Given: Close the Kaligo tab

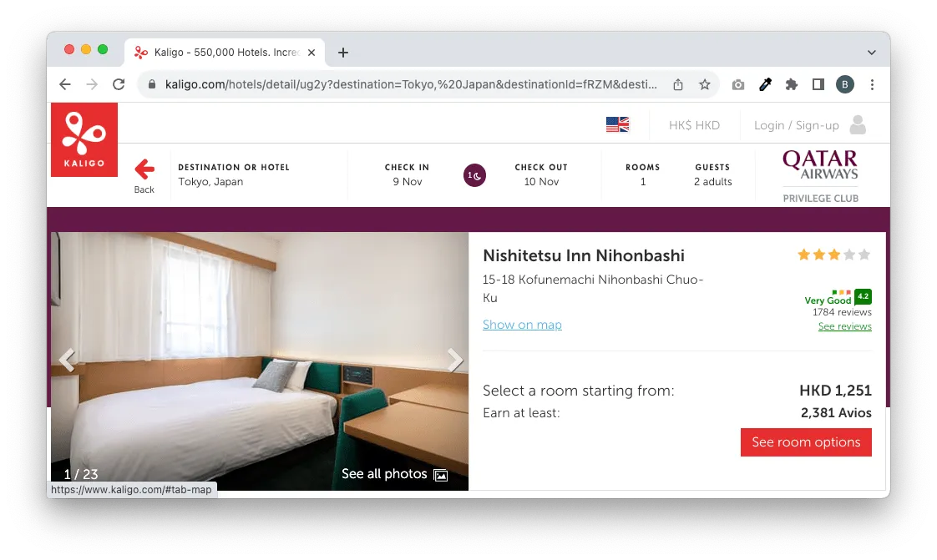Looking at the screenshot, I should click(311, 53).
